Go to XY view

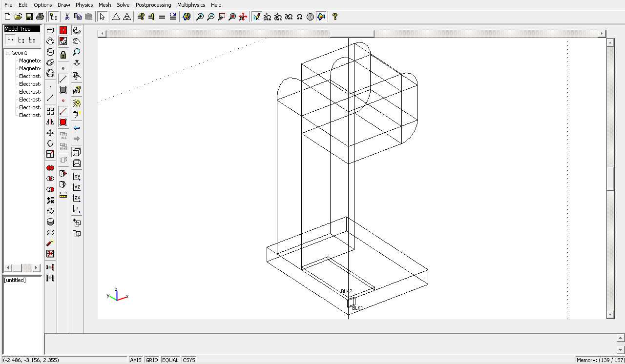coord(77,177)
